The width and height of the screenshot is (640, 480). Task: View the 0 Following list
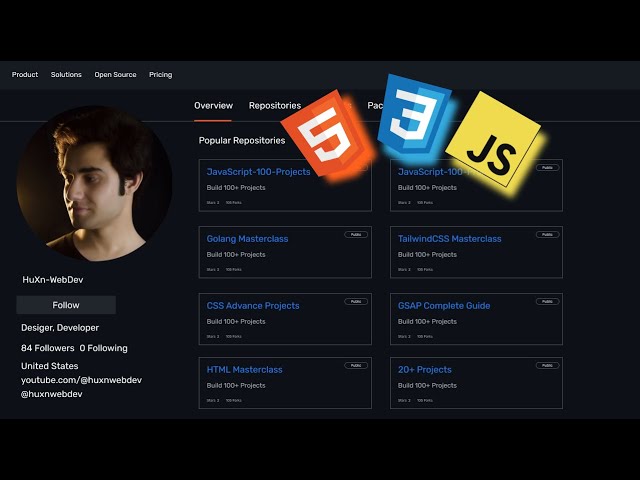[x=103, y=348]
